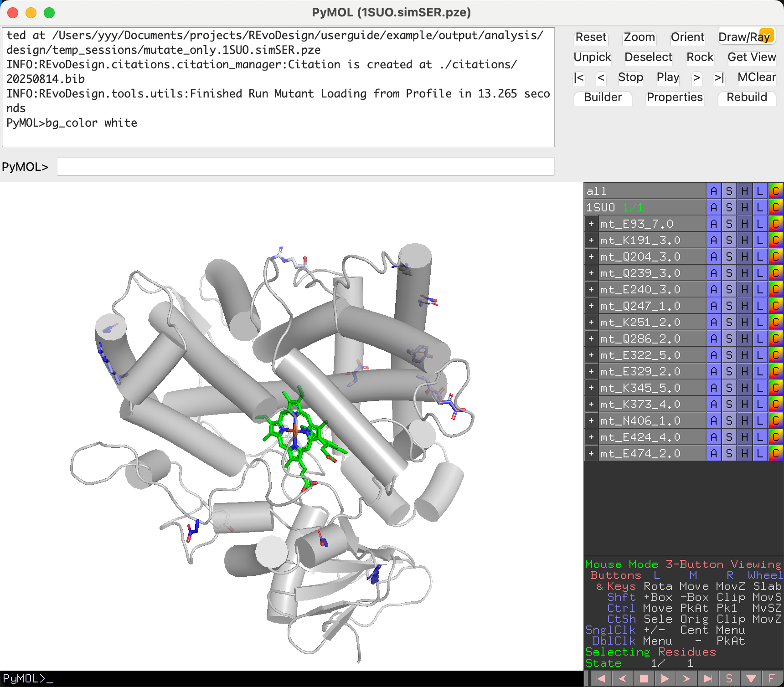Image resolution: width=784 pixels, height=687 pixels.
Task: Focus the PyMOL> command input field
Action: click(305, 166)
